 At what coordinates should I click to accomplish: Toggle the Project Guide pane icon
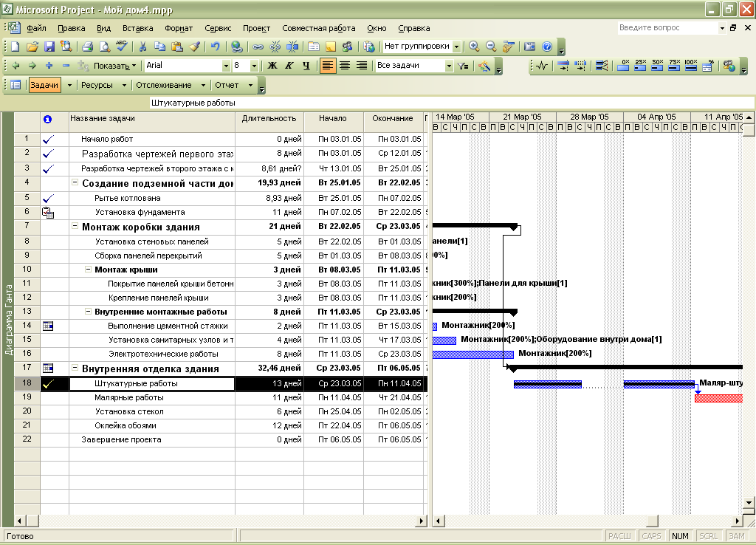coord(16,86)
